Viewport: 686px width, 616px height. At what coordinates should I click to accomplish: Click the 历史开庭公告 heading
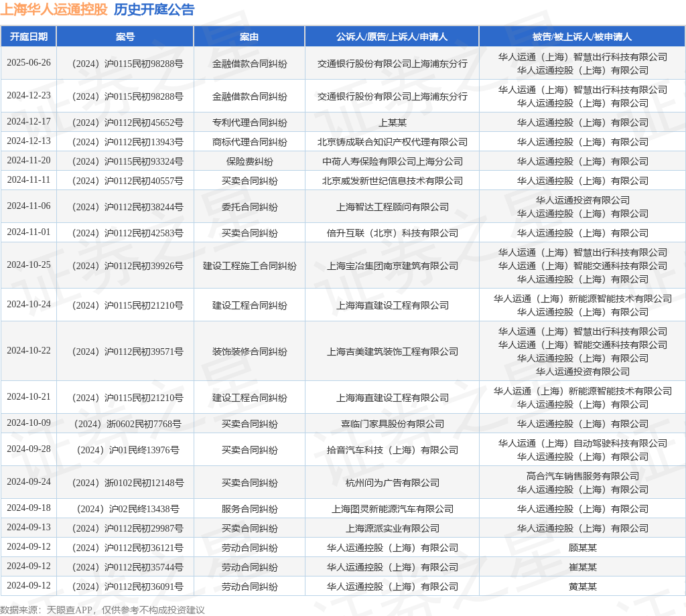pos(154,9)
